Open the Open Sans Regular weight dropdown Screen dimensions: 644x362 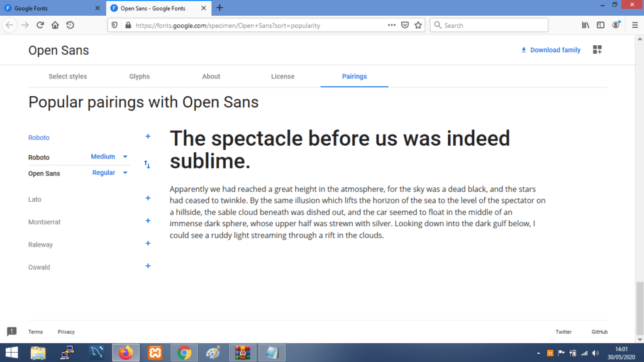pyautogui.click(x=110, y=173)
